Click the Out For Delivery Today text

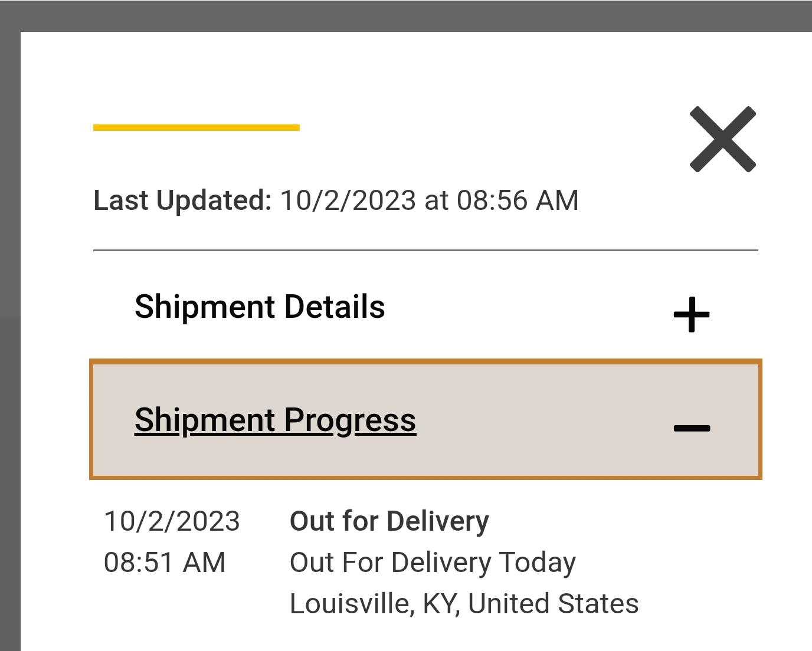pyautogui.click(x=433, y=563)
